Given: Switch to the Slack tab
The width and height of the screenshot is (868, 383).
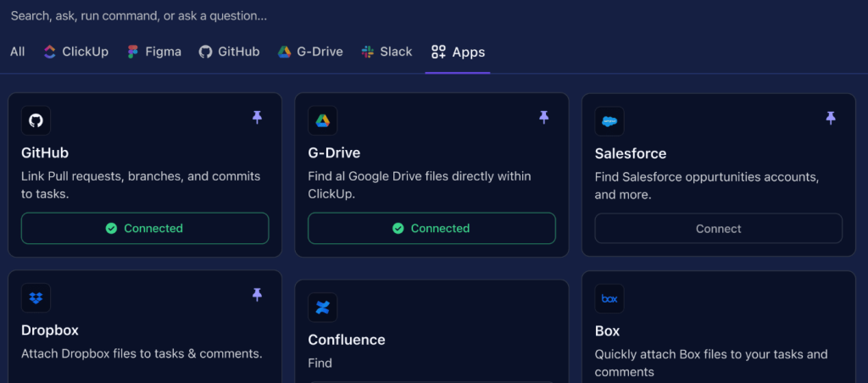Looking at the screenshot, I should 387,52.
